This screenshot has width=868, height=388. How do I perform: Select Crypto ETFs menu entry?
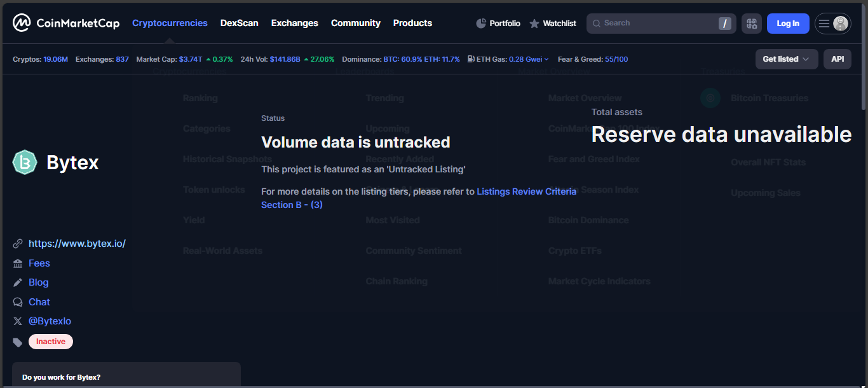(x=575, y=251)
